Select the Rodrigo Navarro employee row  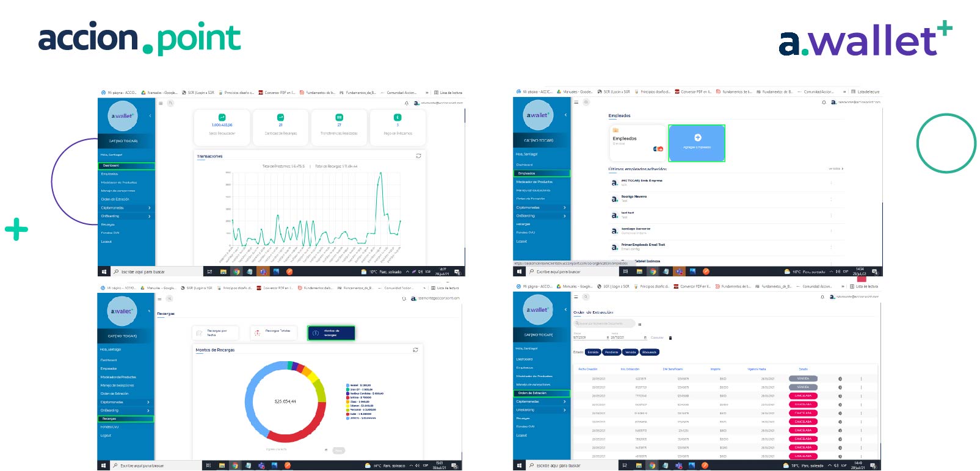point(727,199)
